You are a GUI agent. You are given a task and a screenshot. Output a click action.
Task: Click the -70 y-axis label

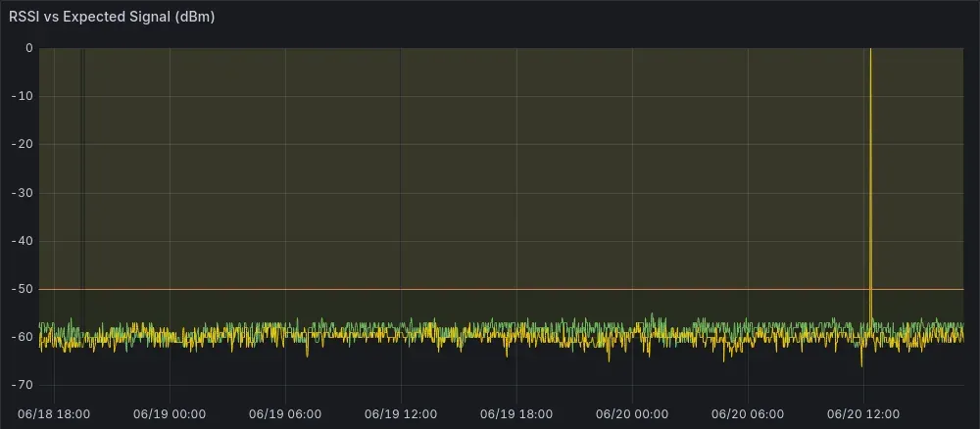[x=23, y=385]
